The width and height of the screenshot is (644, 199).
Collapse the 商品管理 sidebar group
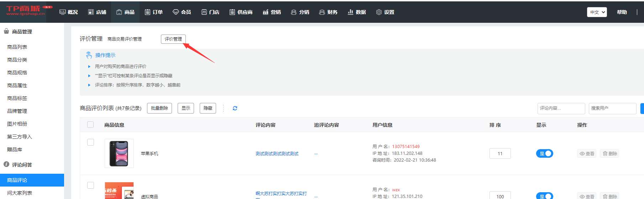coord(22,32)
